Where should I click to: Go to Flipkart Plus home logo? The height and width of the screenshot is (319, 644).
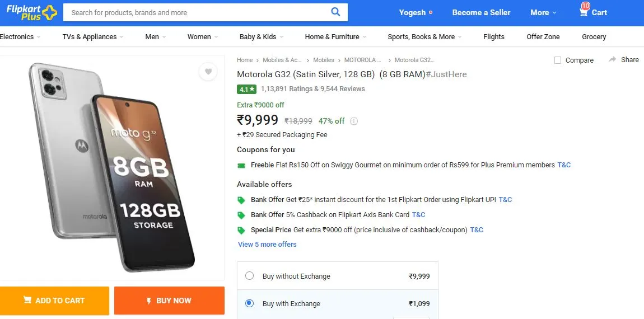[31, 12]
